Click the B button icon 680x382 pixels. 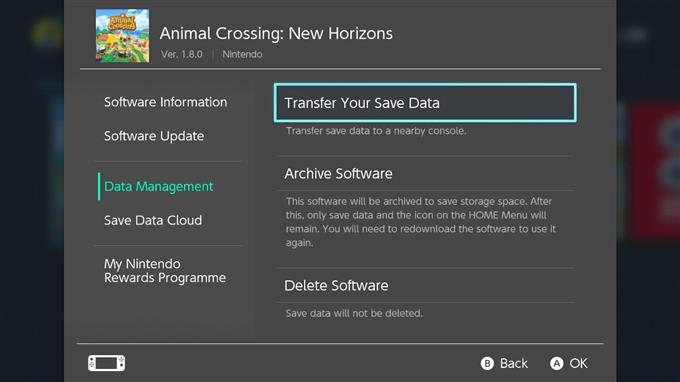(x=487, y=363)
